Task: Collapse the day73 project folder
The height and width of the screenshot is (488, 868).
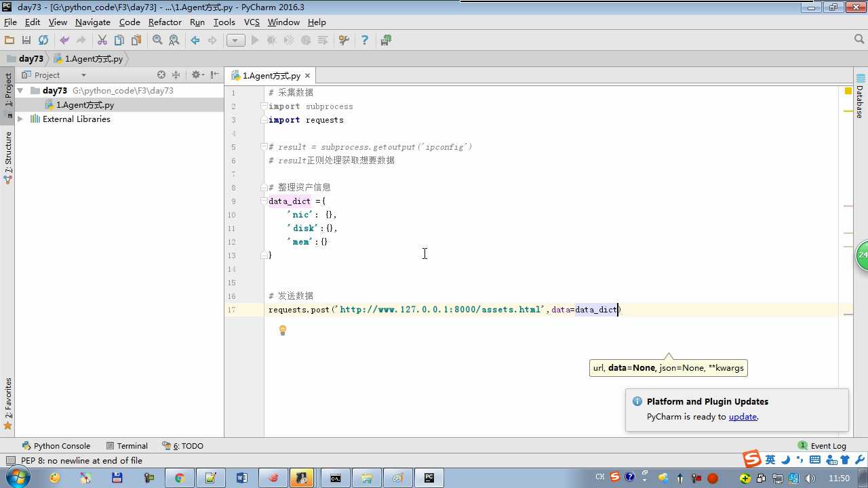Action: pos(20,90)
